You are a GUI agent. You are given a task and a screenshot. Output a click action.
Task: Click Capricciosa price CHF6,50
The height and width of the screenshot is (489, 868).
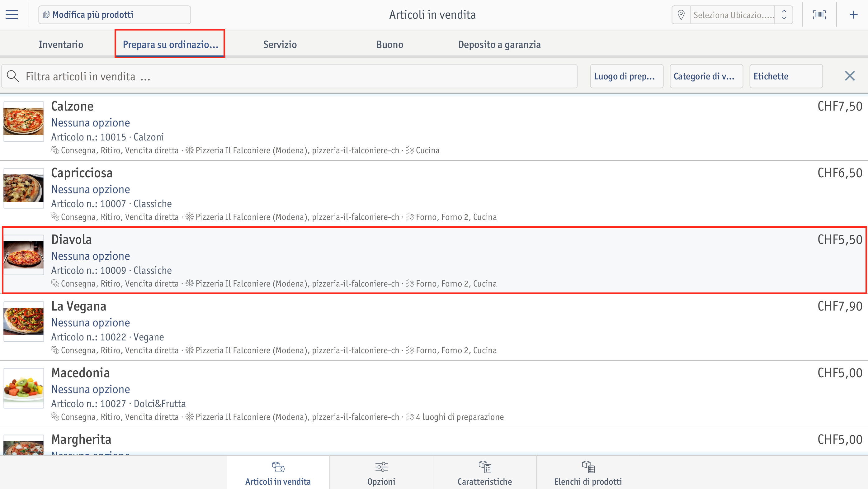840,173
